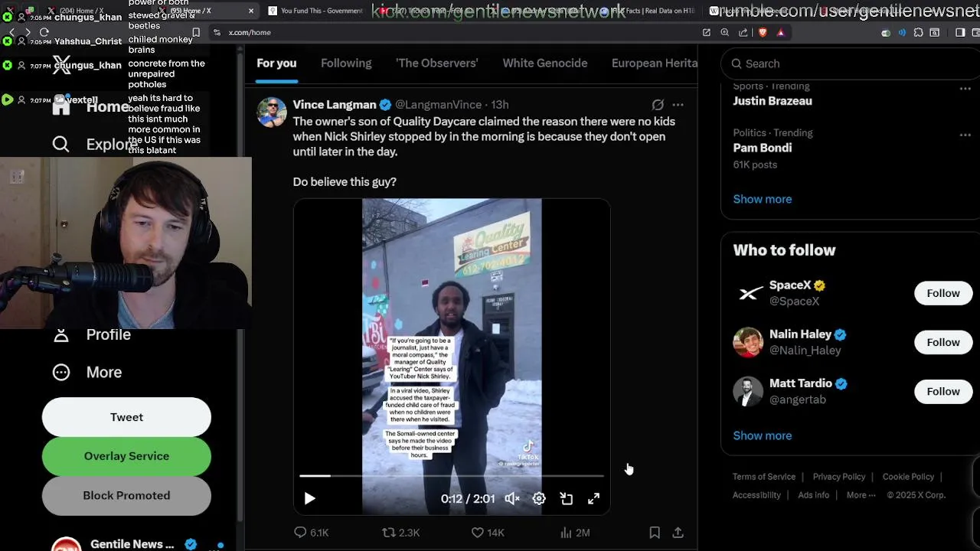Viewport: 980px width, 551px height.
Task: Close the (95) Home / X tab
Action: pos(251,11)
